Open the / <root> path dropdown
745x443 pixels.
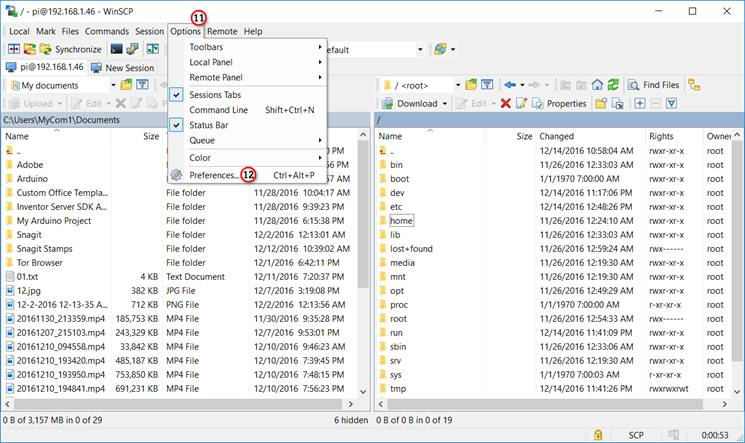tap(458, 85)
